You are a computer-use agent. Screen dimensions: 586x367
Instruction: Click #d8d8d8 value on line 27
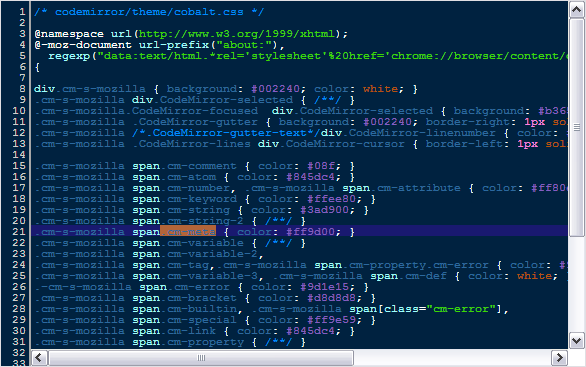331,298
